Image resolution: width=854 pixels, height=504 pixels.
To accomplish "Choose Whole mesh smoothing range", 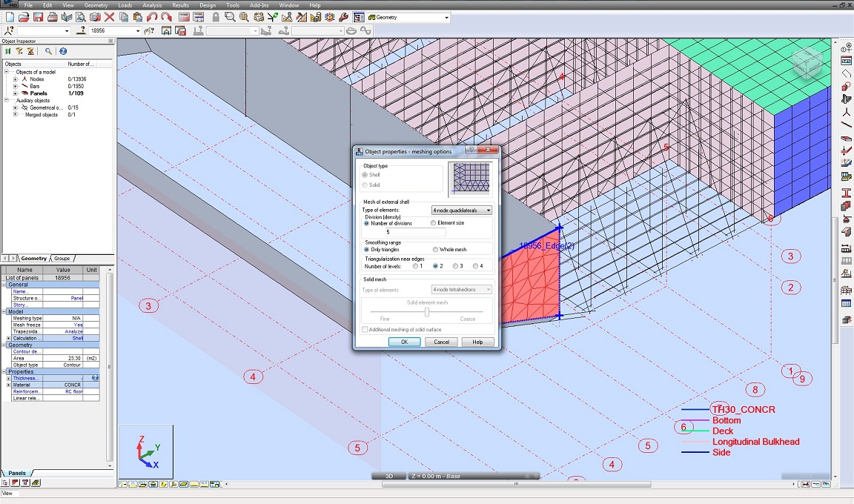I will coord(435,250).
